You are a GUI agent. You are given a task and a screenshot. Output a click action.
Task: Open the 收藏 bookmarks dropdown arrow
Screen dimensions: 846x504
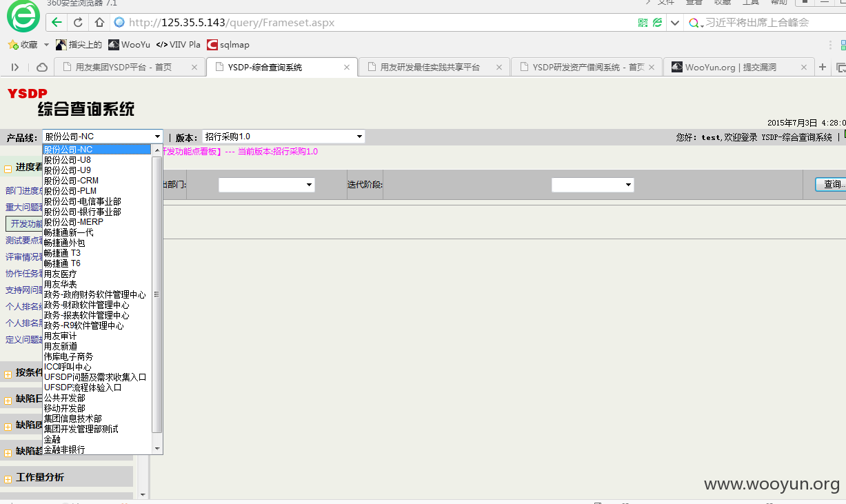coord(46,45)
